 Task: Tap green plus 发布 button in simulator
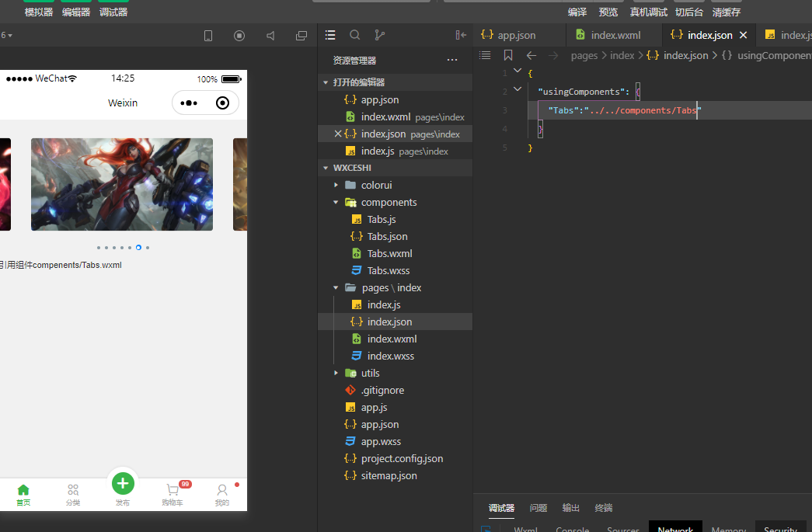(x=123, y=484)
